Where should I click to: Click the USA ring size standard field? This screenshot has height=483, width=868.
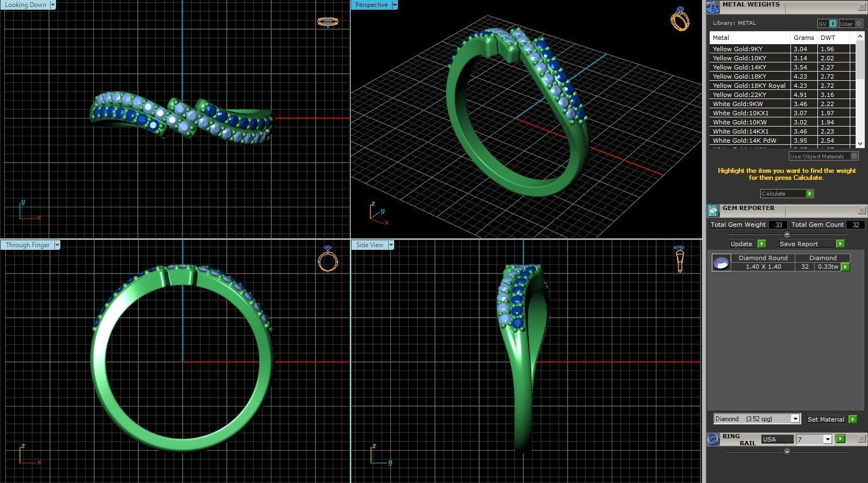pyautogui.click(x=777, y=439)
